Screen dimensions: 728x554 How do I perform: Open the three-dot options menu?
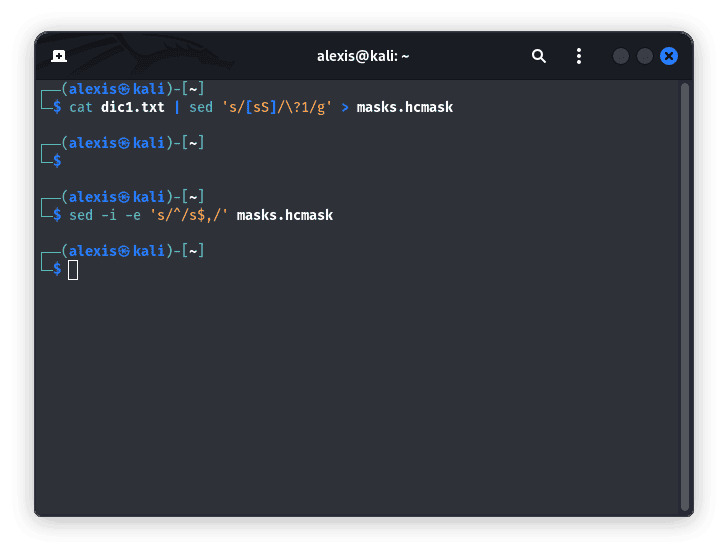[x=578, y=56]
